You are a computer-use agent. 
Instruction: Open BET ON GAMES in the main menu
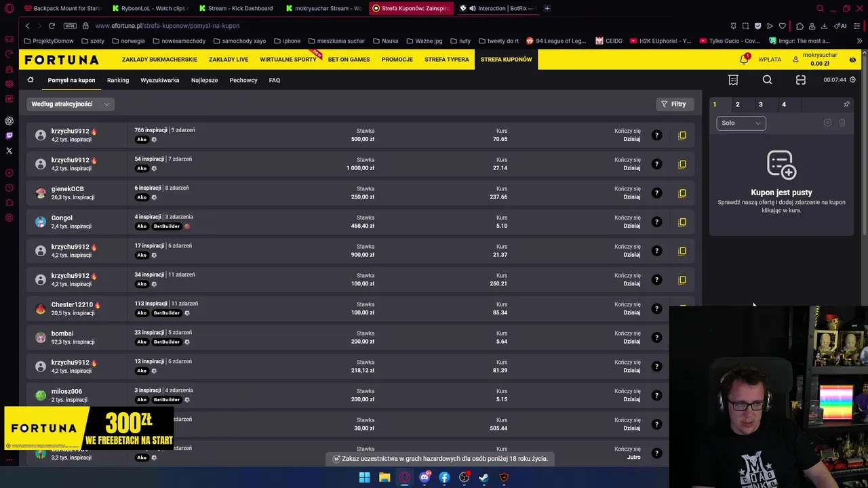349,59
